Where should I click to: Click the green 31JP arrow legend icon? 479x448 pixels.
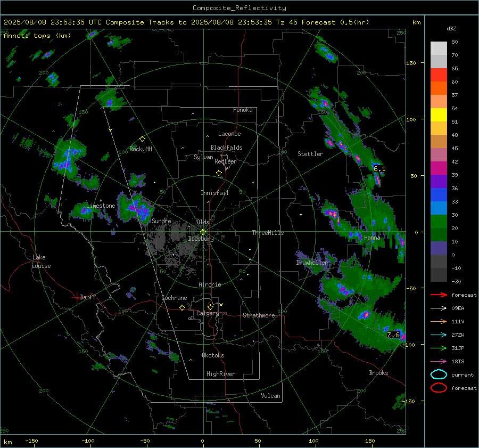click(x=439, y=348)
